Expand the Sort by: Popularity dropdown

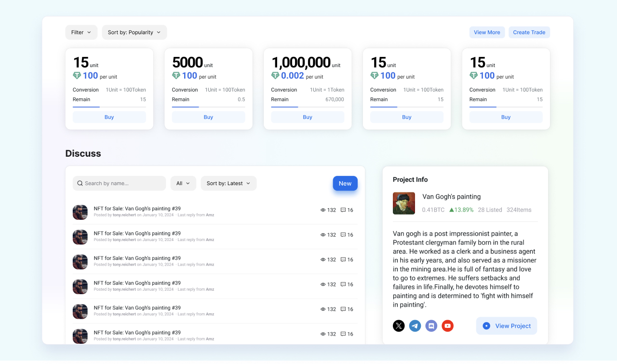click(134, 32)
